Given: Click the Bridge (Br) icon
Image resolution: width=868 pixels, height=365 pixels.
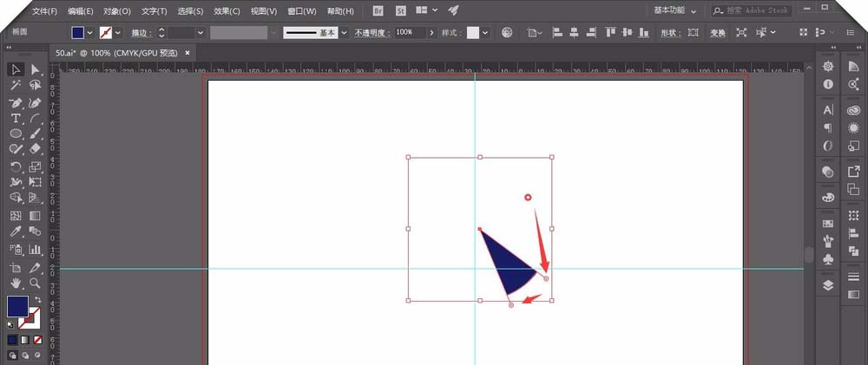Looking at the screenshot, I should pyautogui.click(x=378, y=10).
